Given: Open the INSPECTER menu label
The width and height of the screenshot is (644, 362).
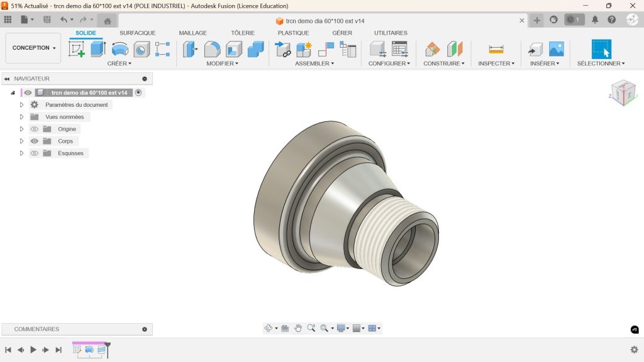Looking at the screenshot, I should [x=496, y=63].
